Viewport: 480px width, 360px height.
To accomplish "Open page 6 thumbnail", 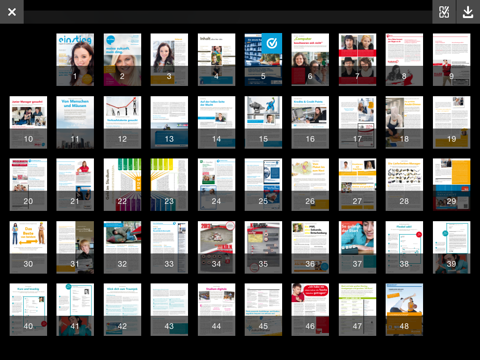I will (x=310, y=60).
